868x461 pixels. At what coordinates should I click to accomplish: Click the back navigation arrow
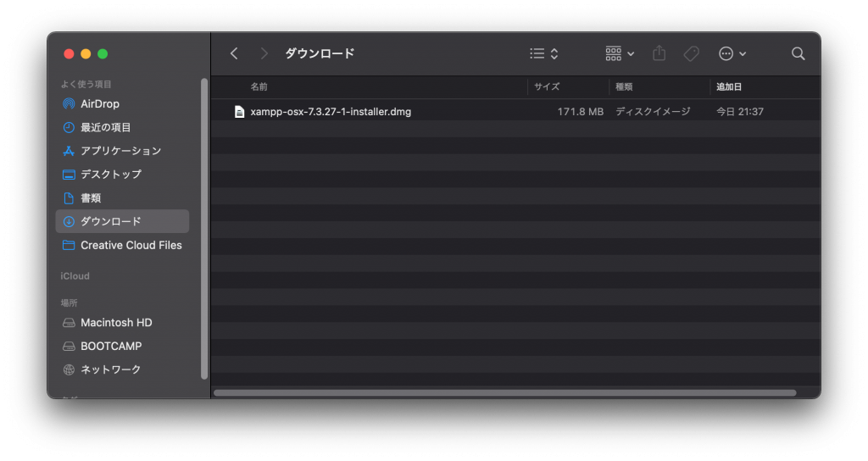pyautogui.click(x=234, y=53)
